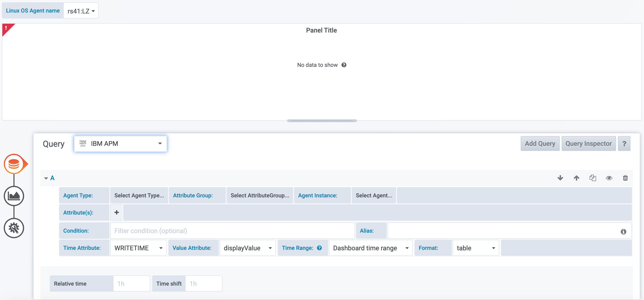This screenshot has width=644, height=300.
Task: Open the General settings gear icon
Action: pos(14,228)
